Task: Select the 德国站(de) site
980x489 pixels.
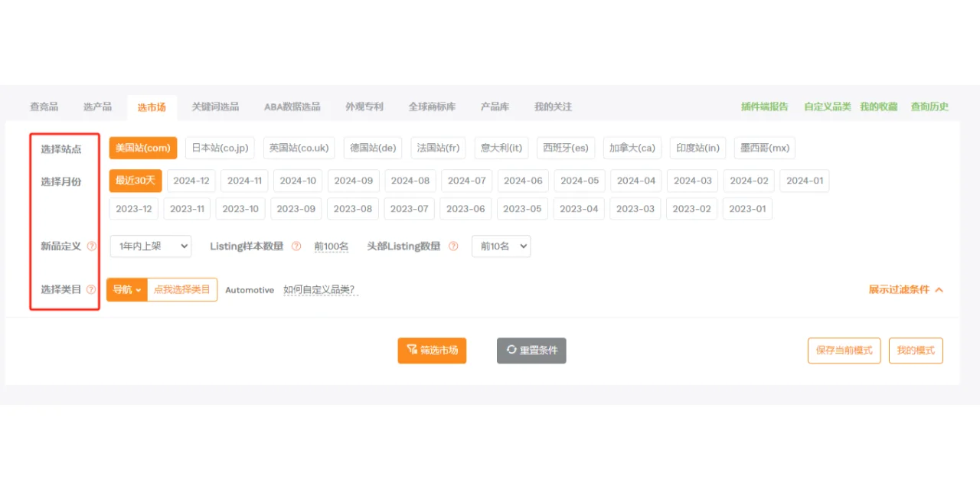Action: 373,148
